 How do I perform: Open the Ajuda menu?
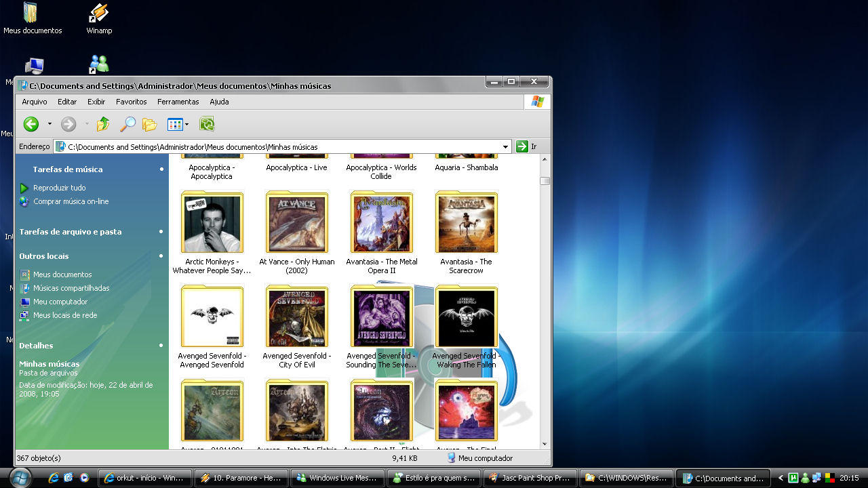coord(219,102)
